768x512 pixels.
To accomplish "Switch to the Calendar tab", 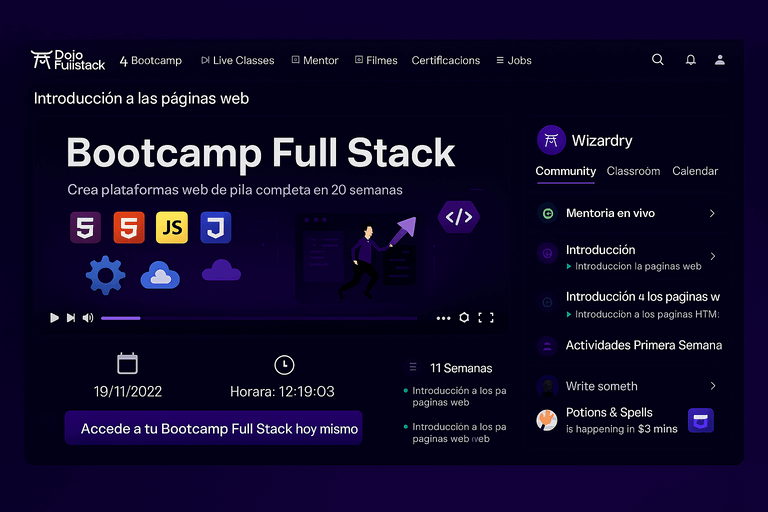I will point(695,171).
